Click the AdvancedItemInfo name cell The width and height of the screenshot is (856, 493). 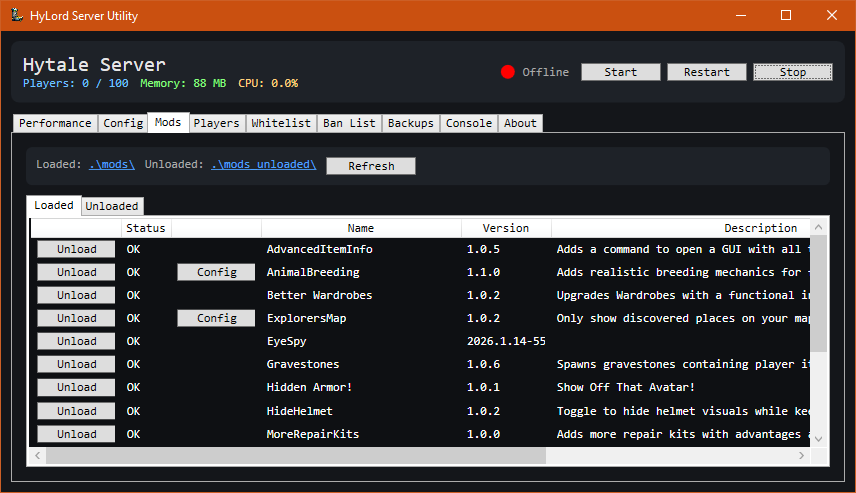[361, 249]
